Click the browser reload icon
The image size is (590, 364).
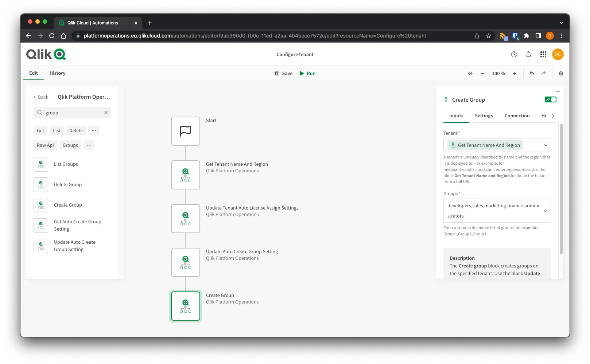[51, 36]
